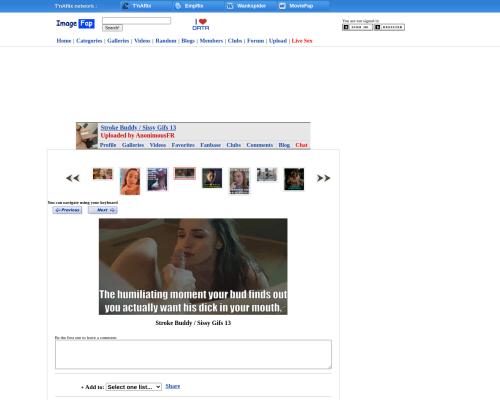
Task: Open the second network site icon in top bar
Action: pos(178,6)
